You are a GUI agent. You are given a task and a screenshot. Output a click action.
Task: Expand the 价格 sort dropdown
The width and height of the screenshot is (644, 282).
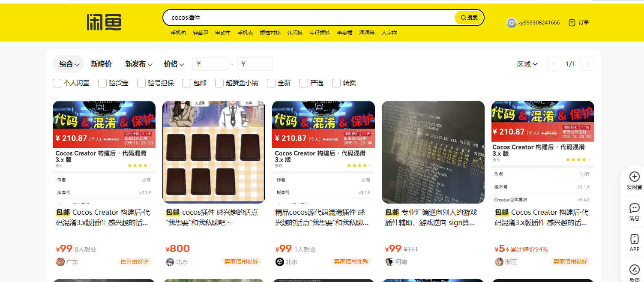(x=174, y=64)
